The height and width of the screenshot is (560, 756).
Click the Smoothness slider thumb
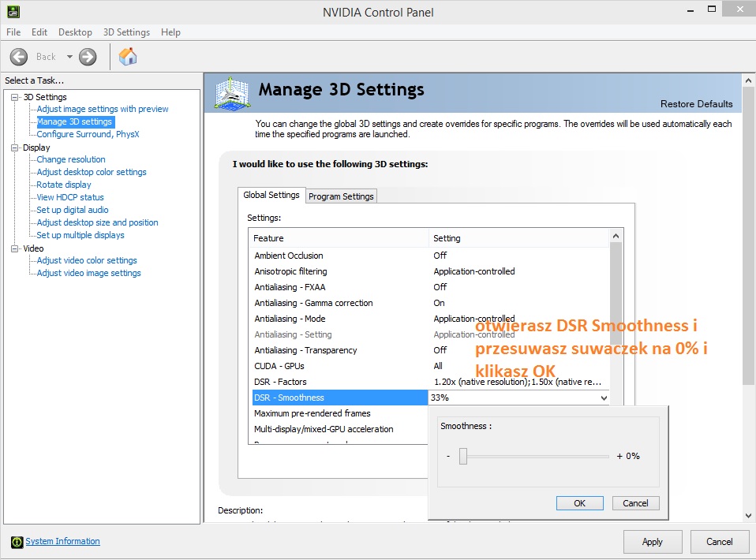click(x=463, y=456)
